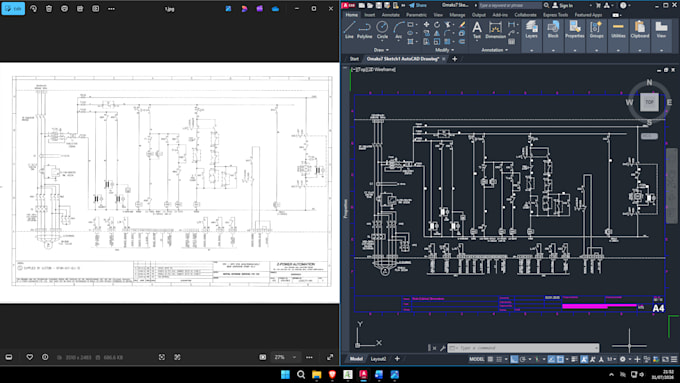680x383 pixels.
Task: Select the Line tool in AutoCAD
Action: pyautogui.click(x=349, y=30)
